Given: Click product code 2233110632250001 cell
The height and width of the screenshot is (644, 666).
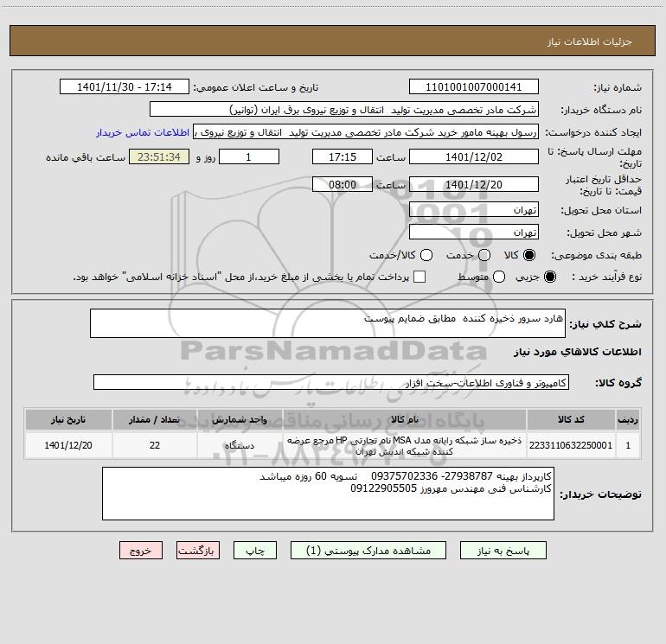Looking at the screenshot, I should (571, 445).
